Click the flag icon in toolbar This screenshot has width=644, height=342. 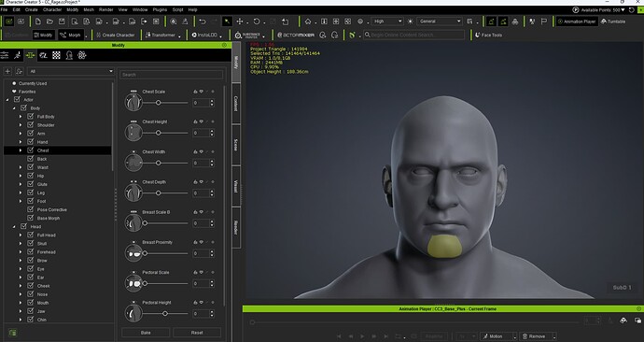coord(544,21)
